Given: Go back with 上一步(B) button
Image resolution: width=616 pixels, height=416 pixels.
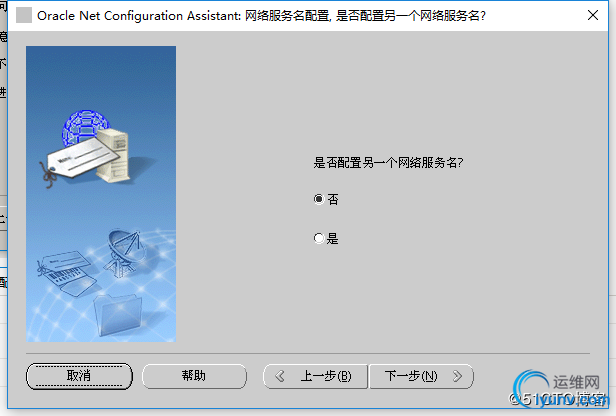Looking at the screenshot, I should 315,376.
